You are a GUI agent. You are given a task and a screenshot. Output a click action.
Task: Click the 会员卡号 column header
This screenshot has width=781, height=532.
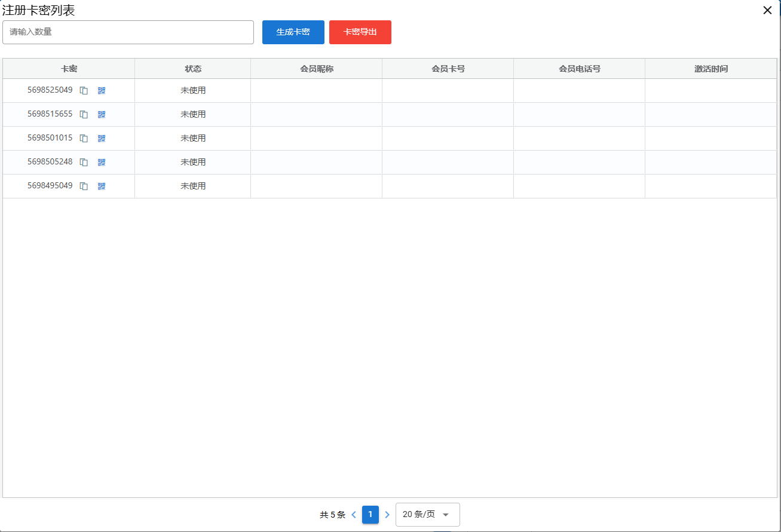click(x=448, y=69)
